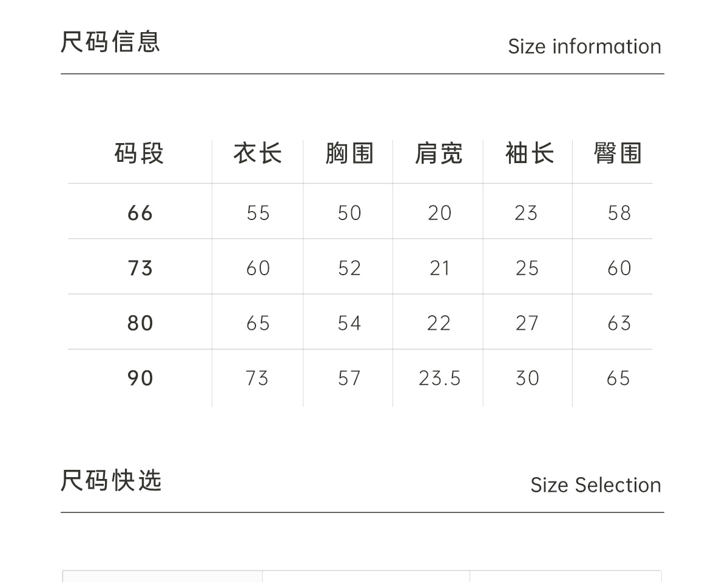Select the size 73 row label
This screenshot has width=728, height=582.
140,268
